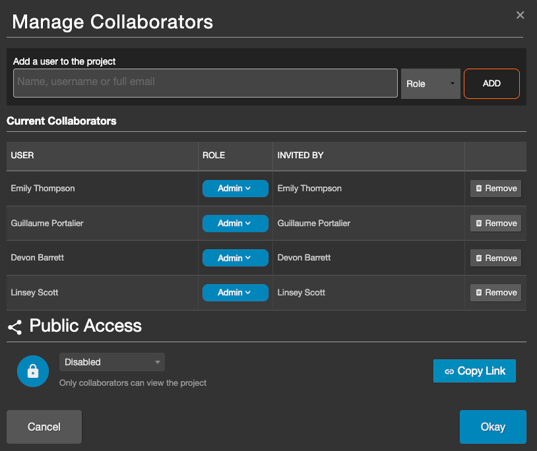Image resolution: width=537 pixels, height=451 pixels.
Task: Click the ADD button
Action: click(491, 84)
